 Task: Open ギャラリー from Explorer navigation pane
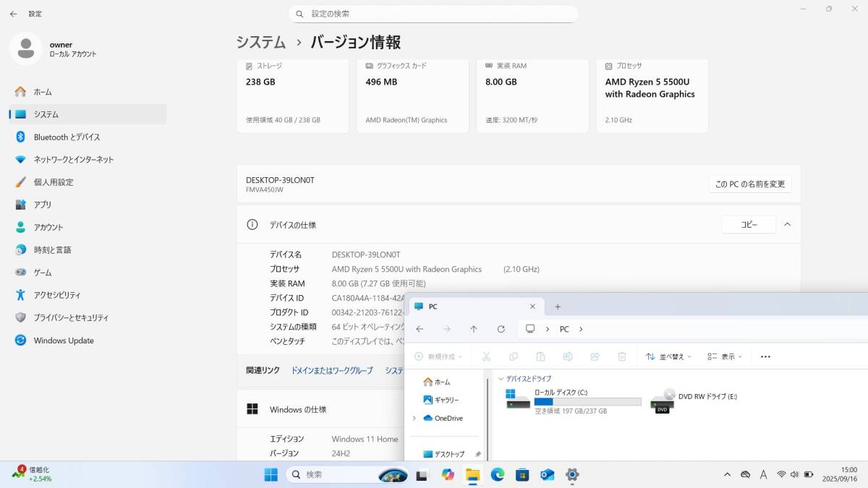click(444, 400)
